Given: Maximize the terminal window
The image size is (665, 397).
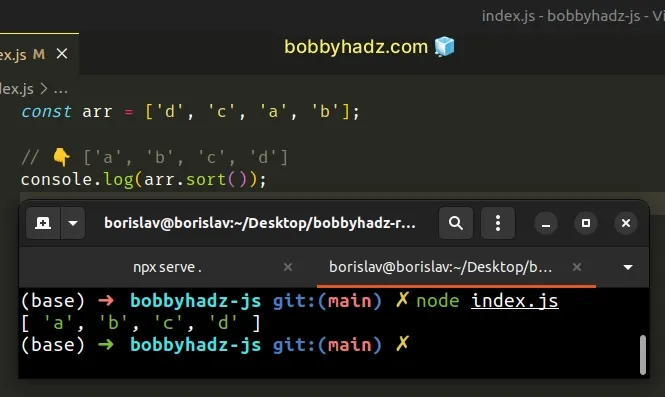Looking at the screenshot, I should click(x=586, y=223).
